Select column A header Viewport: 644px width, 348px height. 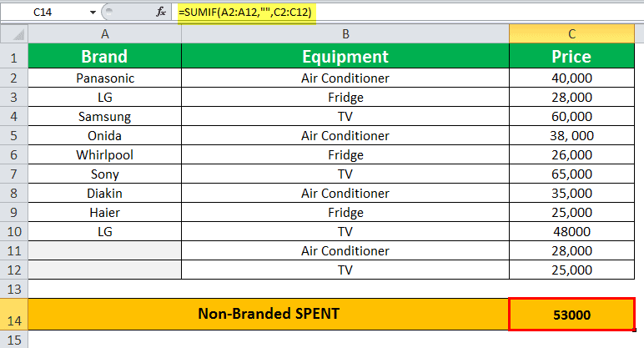(x=104, y=33)
